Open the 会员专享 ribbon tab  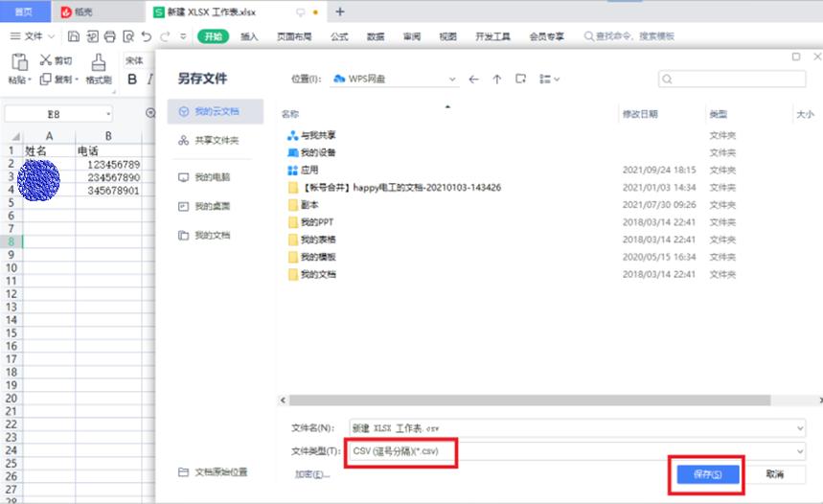pyautogui.click(x=546, y=36)
